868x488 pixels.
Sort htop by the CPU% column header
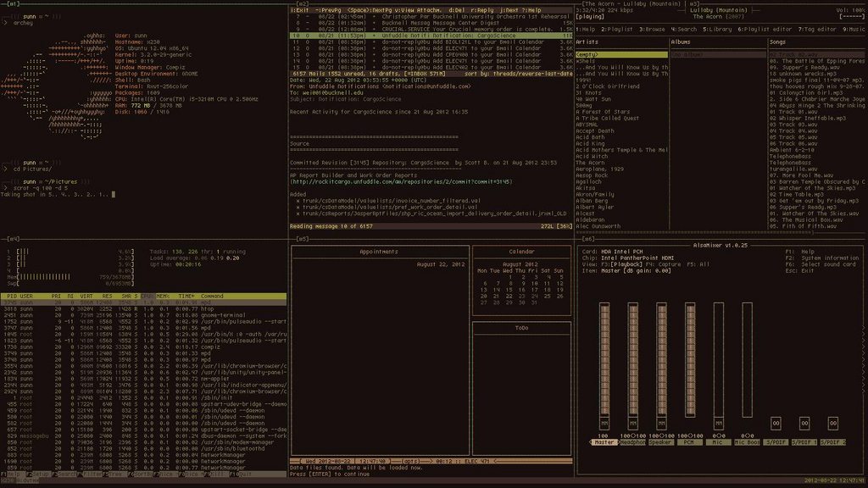tap(147, 297)
